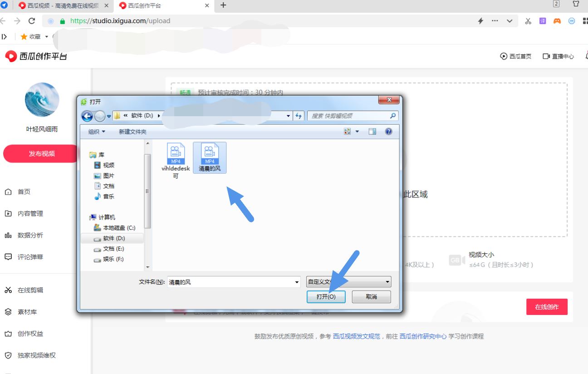Click 新建文件夹 new folder button

[x=132, y=132]
